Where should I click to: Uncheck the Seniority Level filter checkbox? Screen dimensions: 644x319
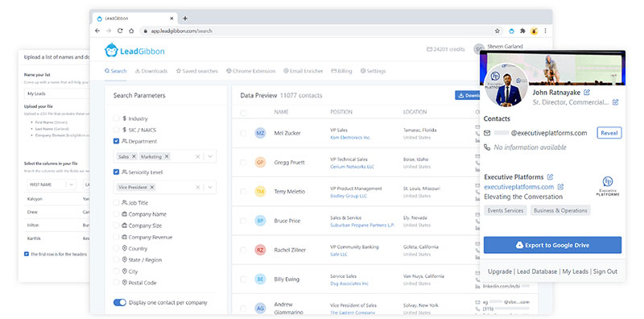pyautogui.click(x=116, y=172)
